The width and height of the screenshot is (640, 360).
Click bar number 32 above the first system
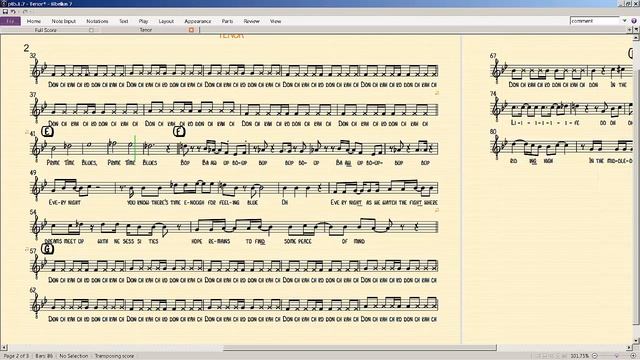pos(33,56)
